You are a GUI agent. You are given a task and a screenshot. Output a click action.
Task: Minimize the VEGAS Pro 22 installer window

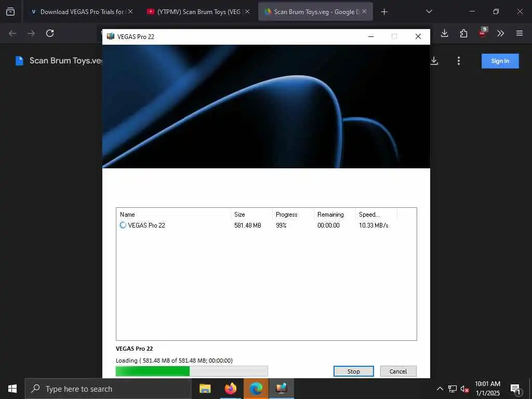click(x=371, y=36)
